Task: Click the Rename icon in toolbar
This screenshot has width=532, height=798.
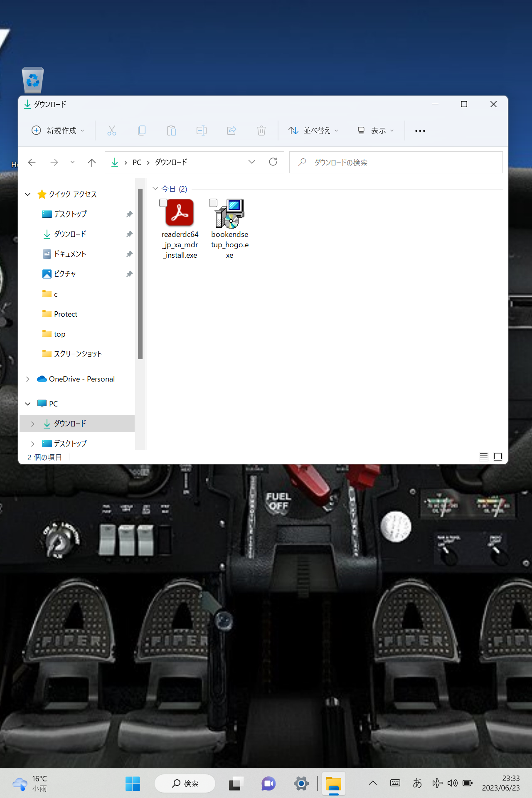Action: (x=202, y=131)
